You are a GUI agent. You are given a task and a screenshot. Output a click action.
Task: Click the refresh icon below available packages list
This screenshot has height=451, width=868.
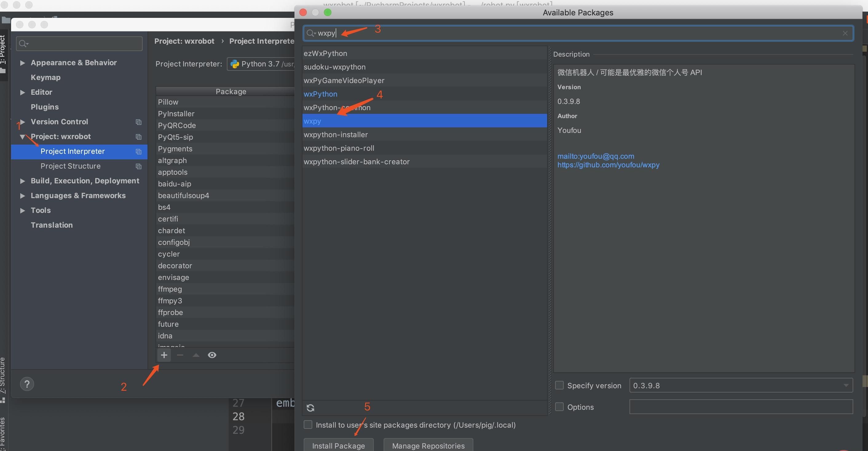(310, 408)
